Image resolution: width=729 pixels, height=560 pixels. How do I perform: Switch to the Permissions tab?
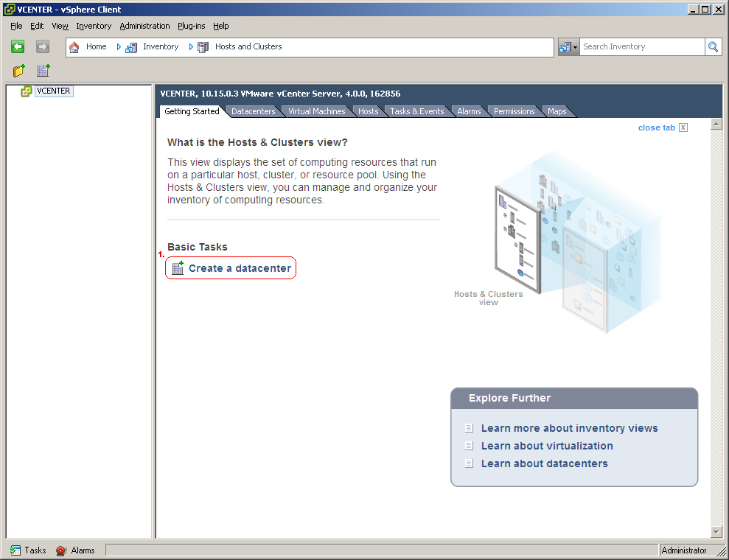pyautogui.click(x=515, y=111)
